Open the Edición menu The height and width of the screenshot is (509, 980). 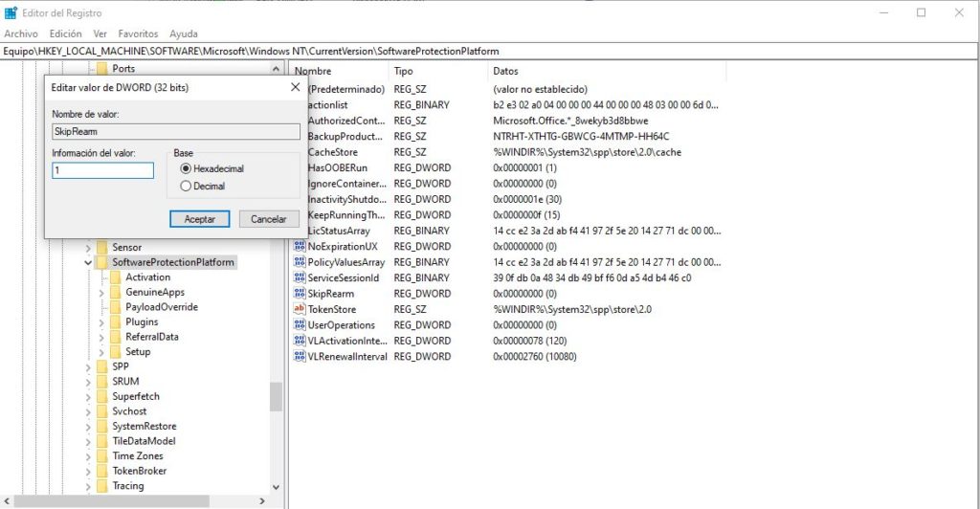66,33
